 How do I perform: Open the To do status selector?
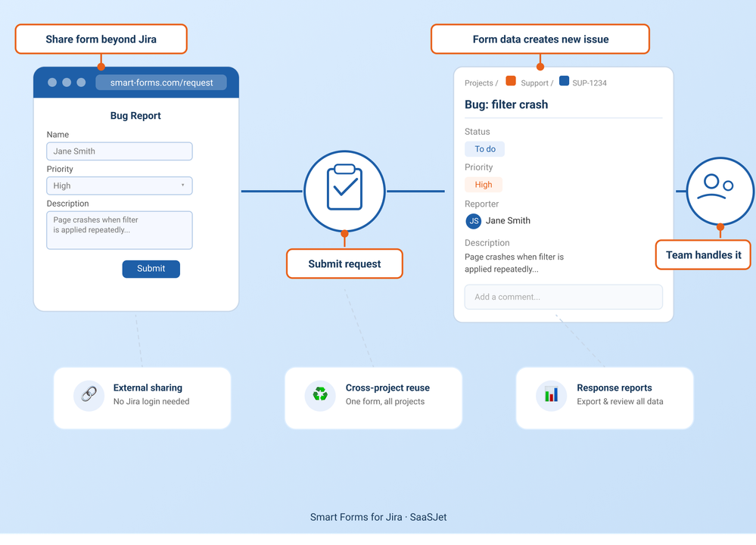484,149
